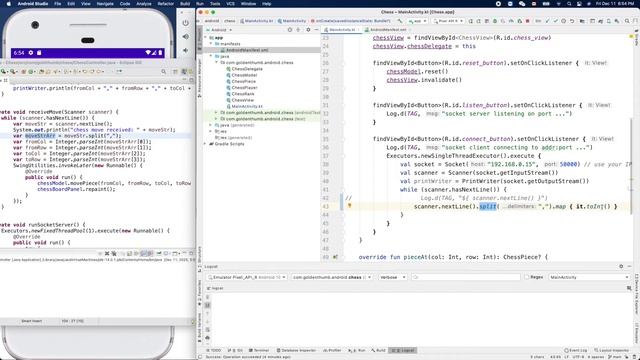Click the emulator volume up button
Viewport: 640px width, 360px height.
(x=186, y=37)
